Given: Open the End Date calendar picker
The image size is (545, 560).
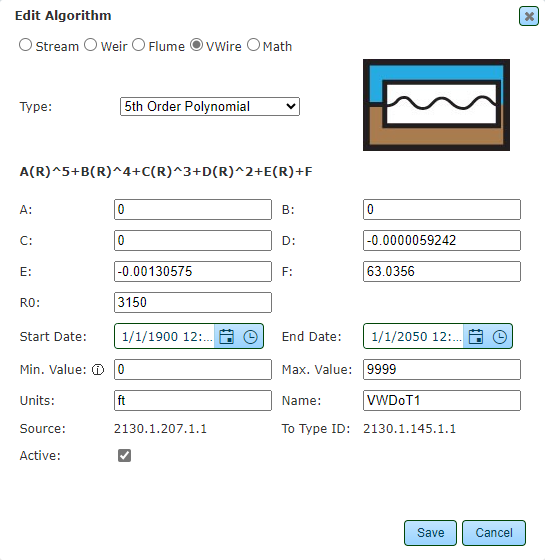Looking at the screenshot, I should click(x=476, y=336).
